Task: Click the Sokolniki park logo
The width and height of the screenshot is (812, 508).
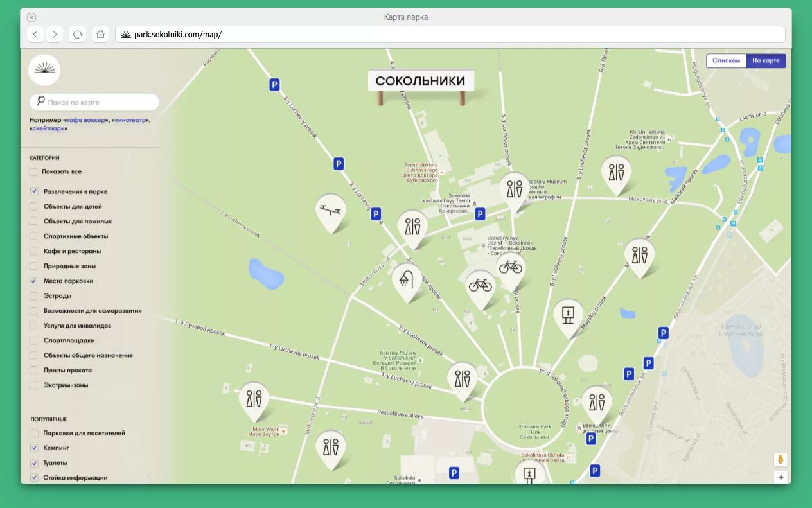Action: tap(44, 70)
